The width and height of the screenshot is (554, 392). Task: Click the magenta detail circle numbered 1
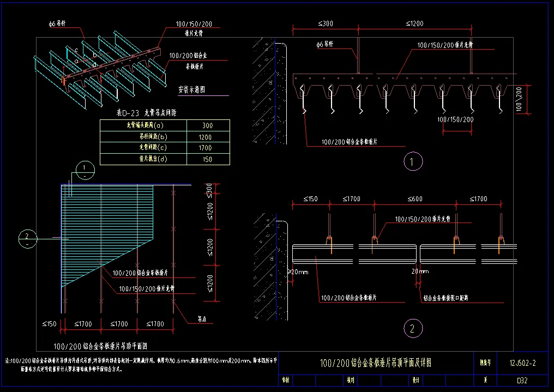412,161
